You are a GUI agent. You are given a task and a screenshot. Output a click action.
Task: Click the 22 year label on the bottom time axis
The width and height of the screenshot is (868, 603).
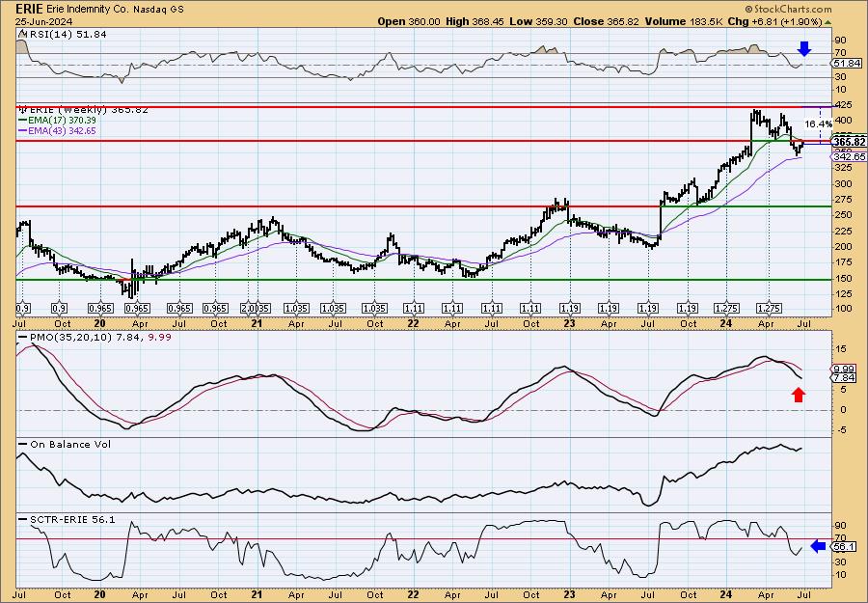(x=414, y=594)
